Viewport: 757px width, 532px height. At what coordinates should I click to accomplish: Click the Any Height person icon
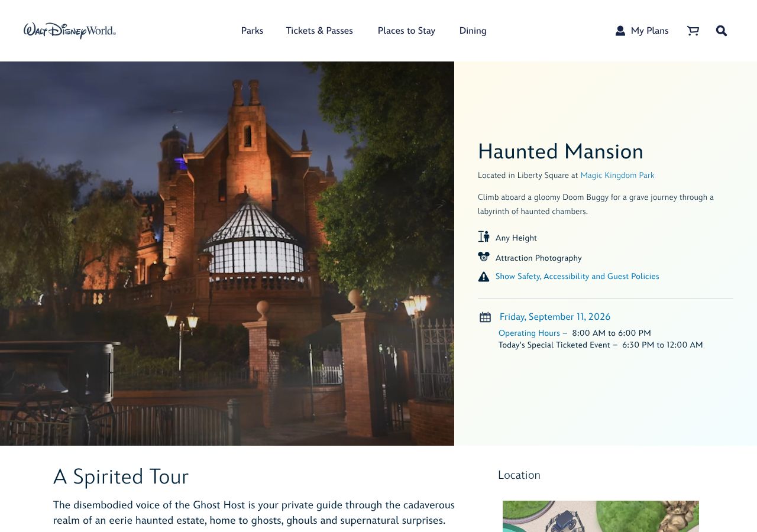point(484,237)
